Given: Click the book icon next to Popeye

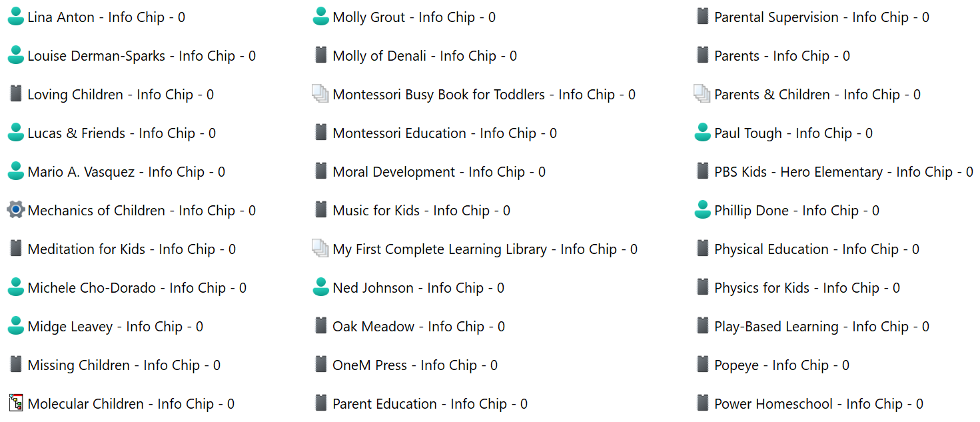Looking at the screenshot, I should pyautogui.click(x=702, y=365).
